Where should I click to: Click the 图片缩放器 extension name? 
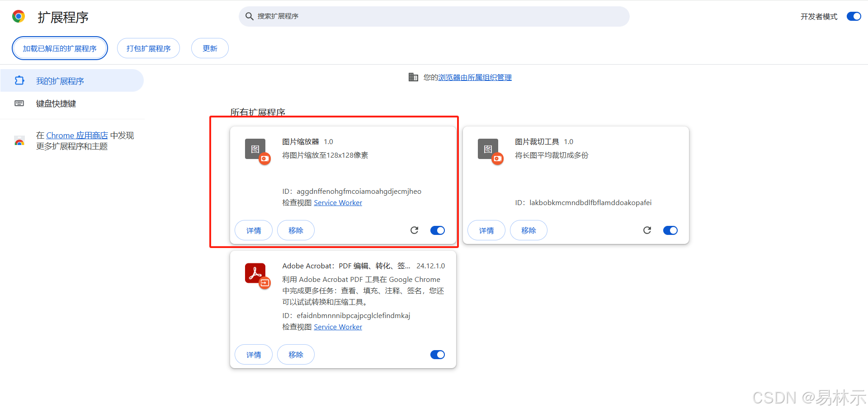tap(301, 142)
